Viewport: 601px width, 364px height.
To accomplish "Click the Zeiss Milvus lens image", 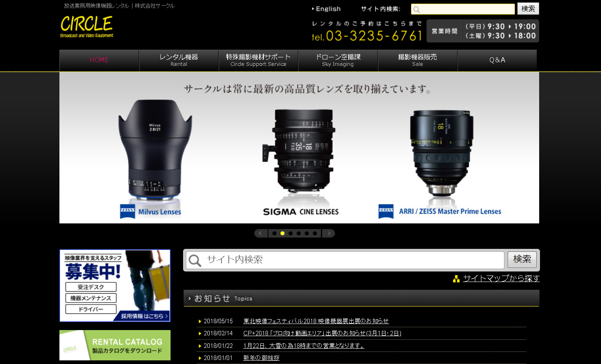I will pos(154,149).
